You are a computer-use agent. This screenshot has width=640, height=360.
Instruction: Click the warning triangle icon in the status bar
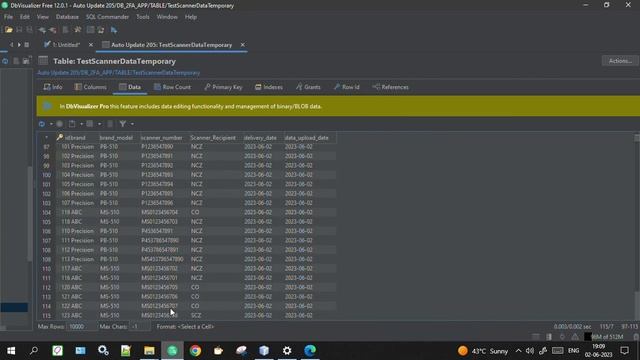[575, 337]
